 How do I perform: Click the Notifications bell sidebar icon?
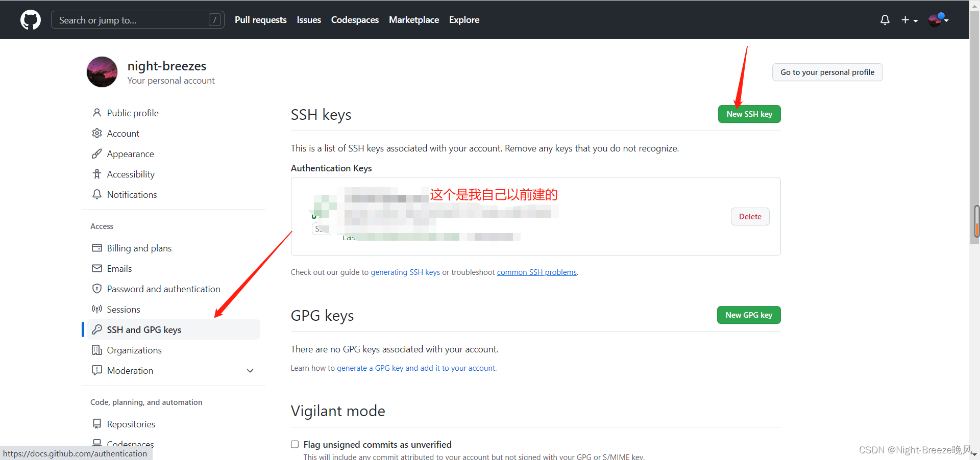coord(97,194)
